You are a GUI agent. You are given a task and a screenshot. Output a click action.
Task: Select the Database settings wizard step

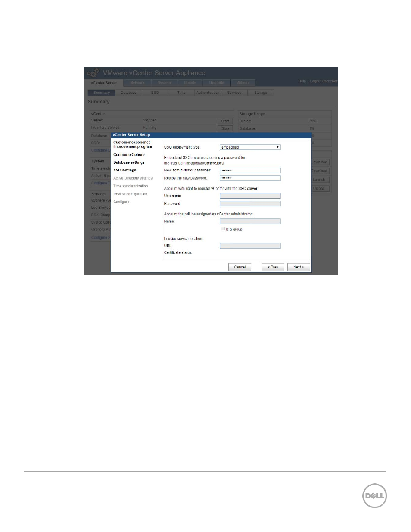(x=129, y=162)
